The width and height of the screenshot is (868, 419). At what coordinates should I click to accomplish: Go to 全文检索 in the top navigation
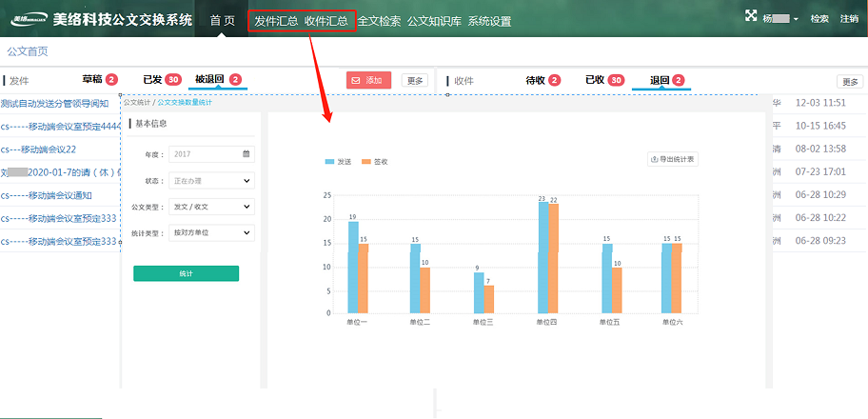coord(379,21)
